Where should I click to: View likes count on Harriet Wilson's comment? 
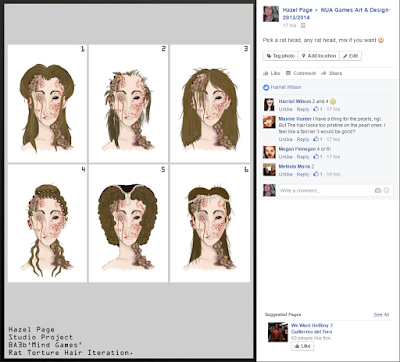pos(317,109)
